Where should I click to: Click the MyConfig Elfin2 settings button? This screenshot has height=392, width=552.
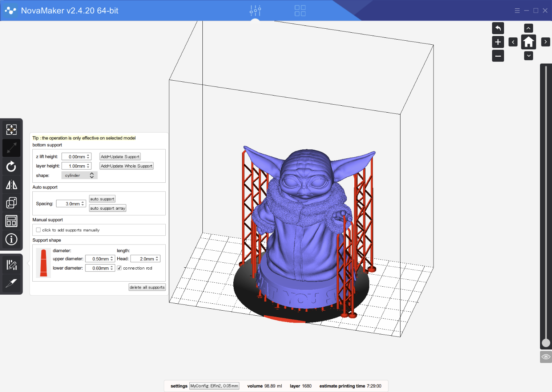coord(214,386)
